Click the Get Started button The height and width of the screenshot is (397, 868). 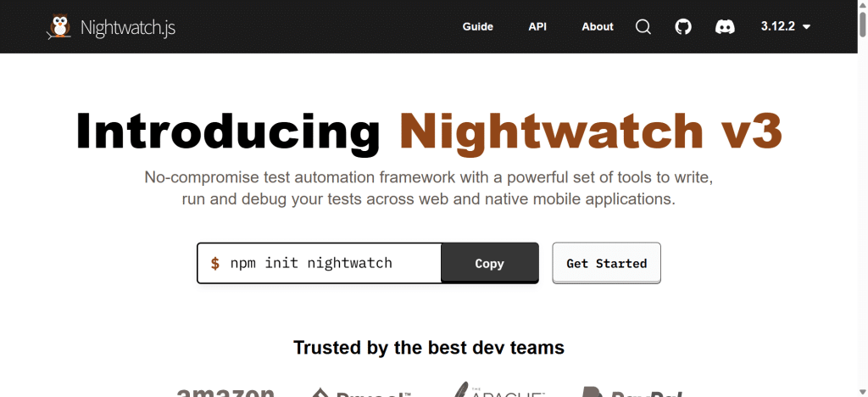607,263
